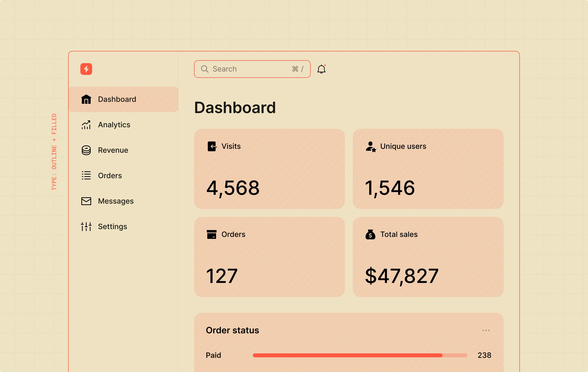
Task: Click the Orders label in stats card
Action: coord(233,234)
